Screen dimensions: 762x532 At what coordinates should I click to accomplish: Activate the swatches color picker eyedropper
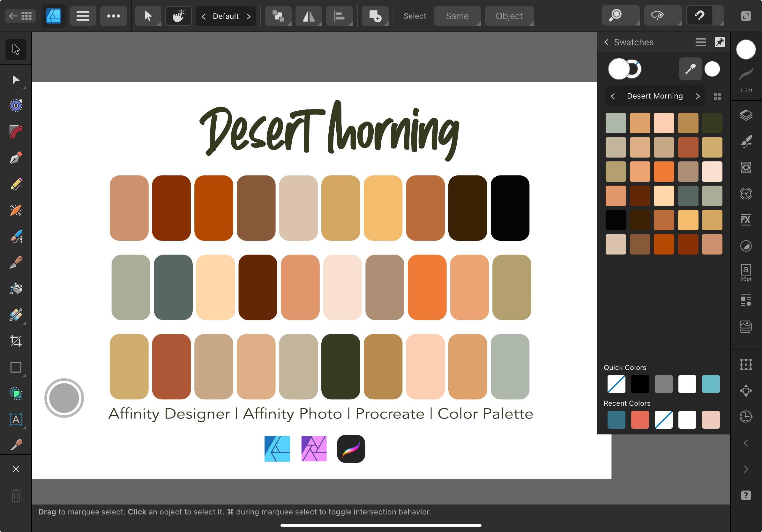[690, 69]
